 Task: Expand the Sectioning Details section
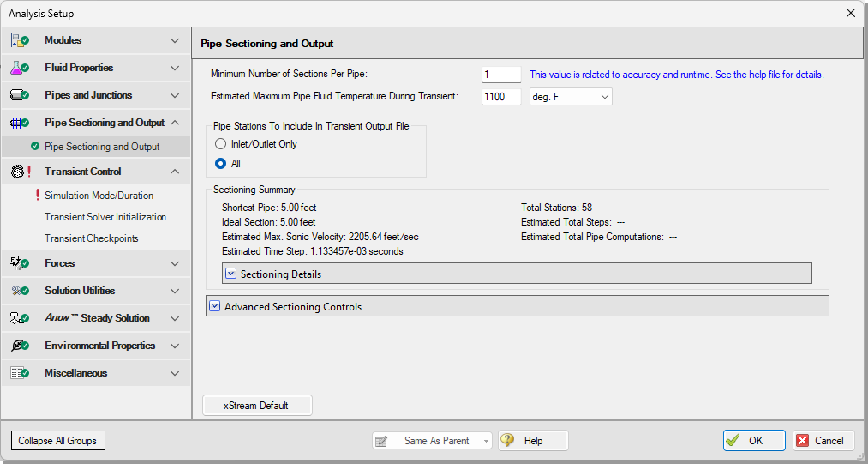tap(231, 274)
